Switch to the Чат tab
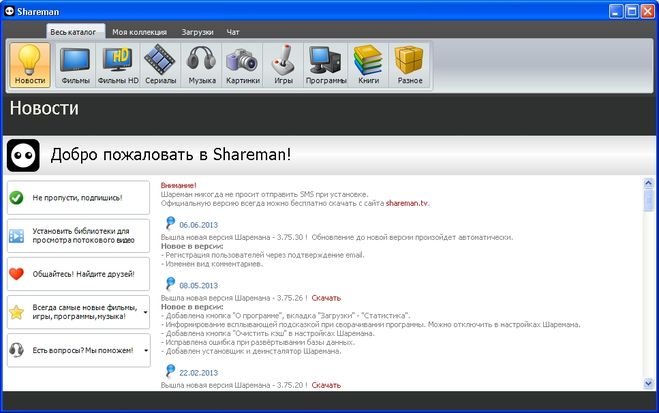Image resolution: width=659 pixels, height=413 pixels. (x=233, y=32)
